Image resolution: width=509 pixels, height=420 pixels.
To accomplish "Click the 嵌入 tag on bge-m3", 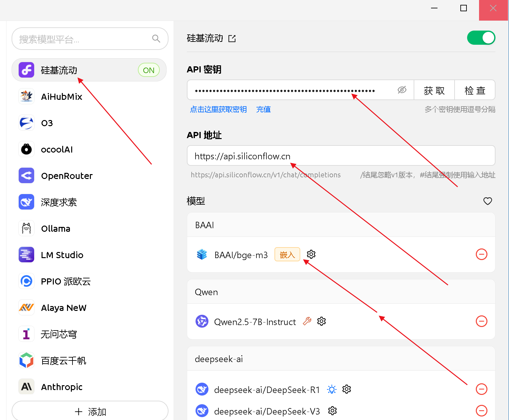I will [287, 255].
